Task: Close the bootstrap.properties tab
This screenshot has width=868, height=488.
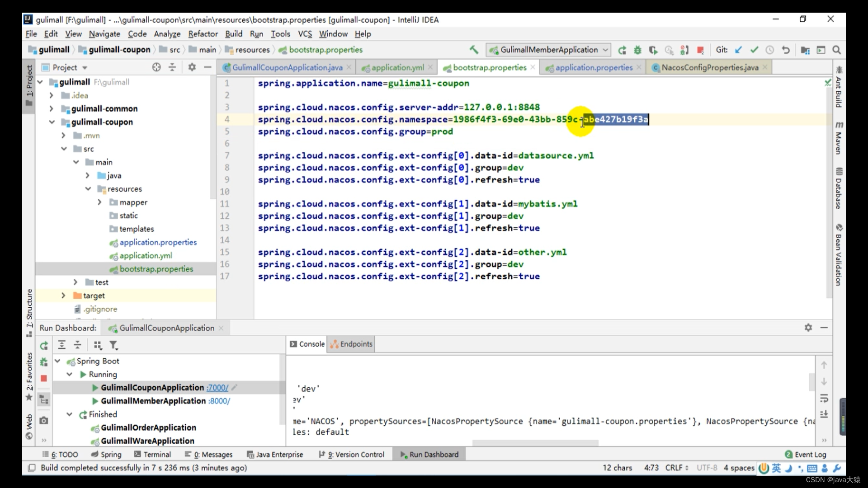Action: click(533, 67)
